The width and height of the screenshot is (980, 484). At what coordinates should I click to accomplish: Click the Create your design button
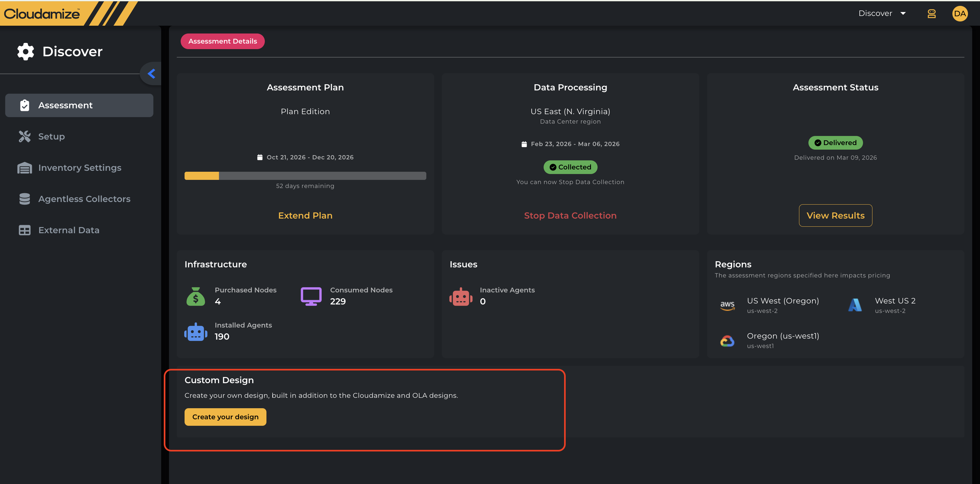point(225,417)
